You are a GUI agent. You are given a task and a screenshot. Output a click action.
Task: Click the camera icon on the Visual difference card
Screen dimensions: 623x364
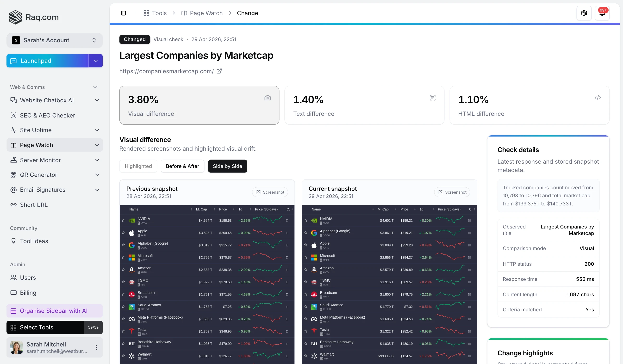click(268, 98)
